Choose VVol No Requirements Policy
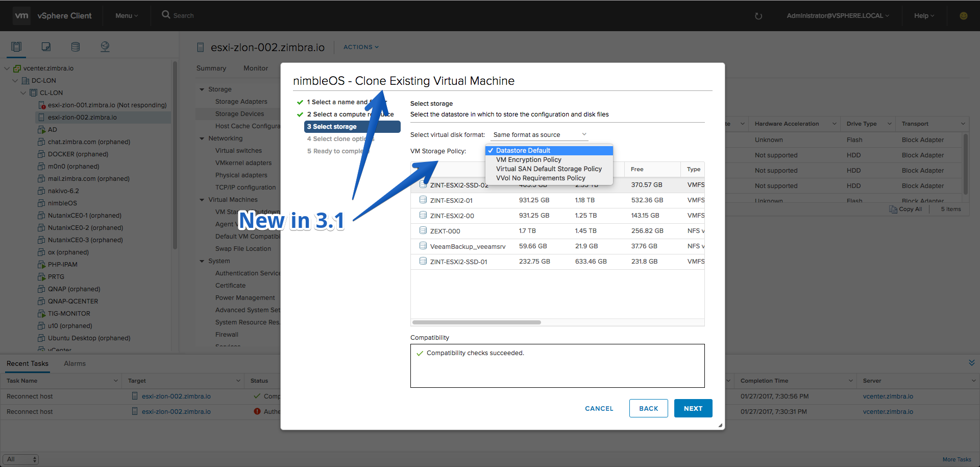The height and width of the screenshot is (467, 980). point(549,178)
